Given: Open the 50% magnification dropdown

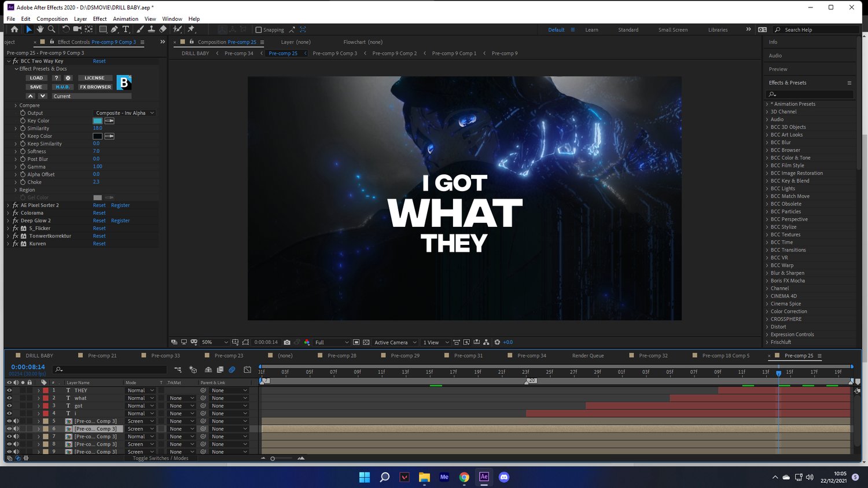Looking at the screenshot, I should click(x=215, y=342).
